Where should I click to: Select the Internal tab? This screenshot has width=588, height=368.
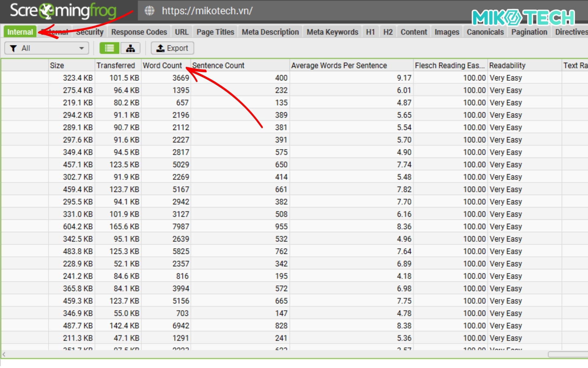pos(20,32)
